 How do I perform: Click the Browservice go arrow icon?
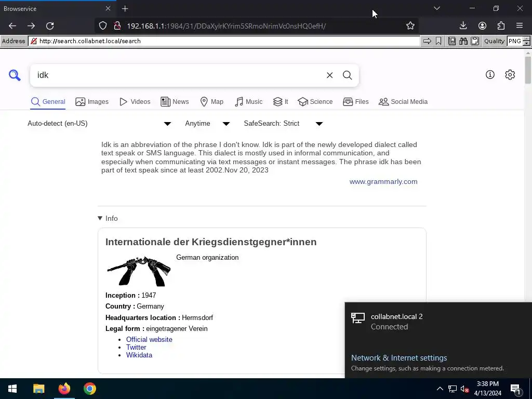(427, 41)
